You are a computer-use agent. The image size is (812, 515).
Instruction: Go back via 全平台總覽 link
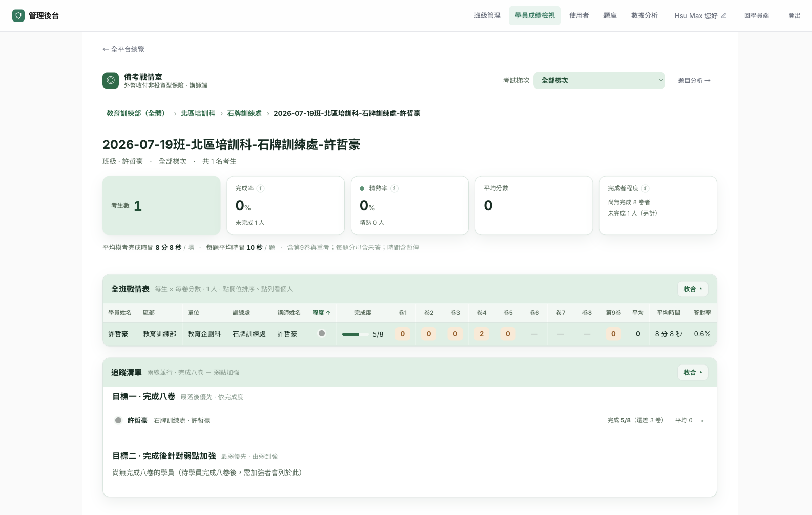coord(123,49)
